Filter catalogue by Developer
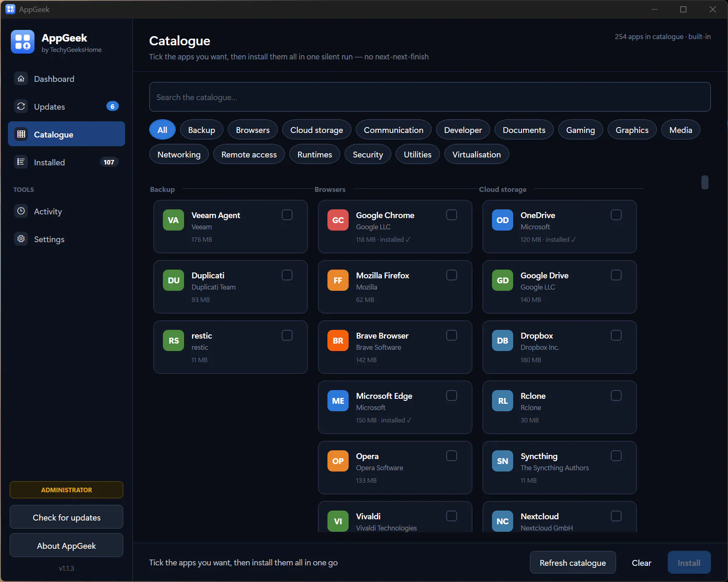This screenshot has height=582, width=728. [463, 130]
